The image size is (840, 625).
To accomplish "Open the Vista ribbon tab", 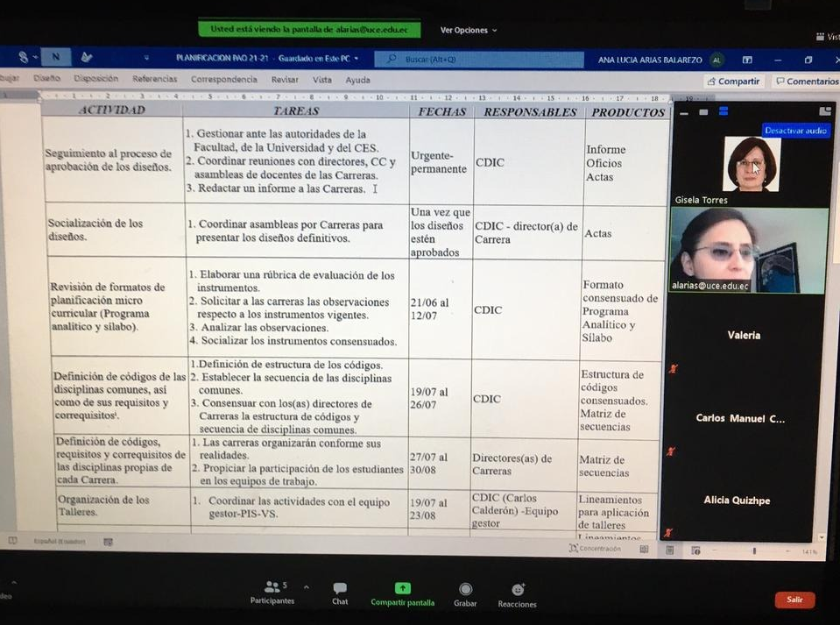I will [x=322, y=79].
